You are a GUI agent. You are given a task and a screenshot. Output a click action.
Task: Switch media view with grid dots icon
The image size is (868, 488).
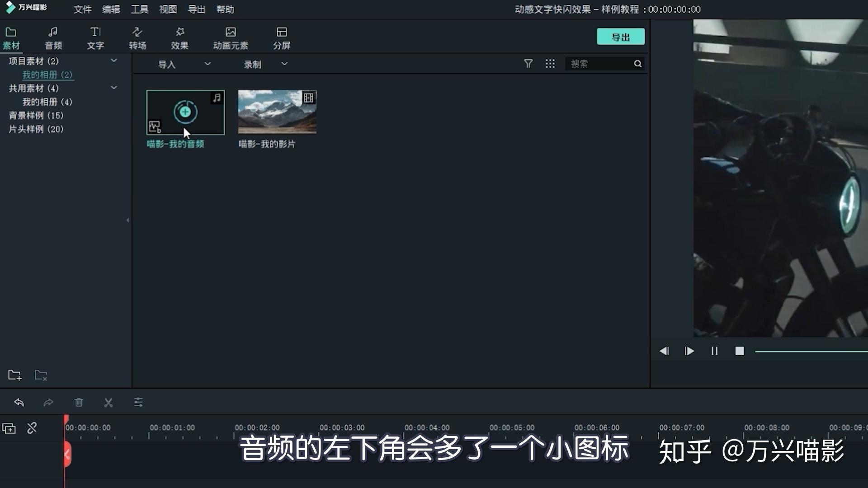coord(550,64)
